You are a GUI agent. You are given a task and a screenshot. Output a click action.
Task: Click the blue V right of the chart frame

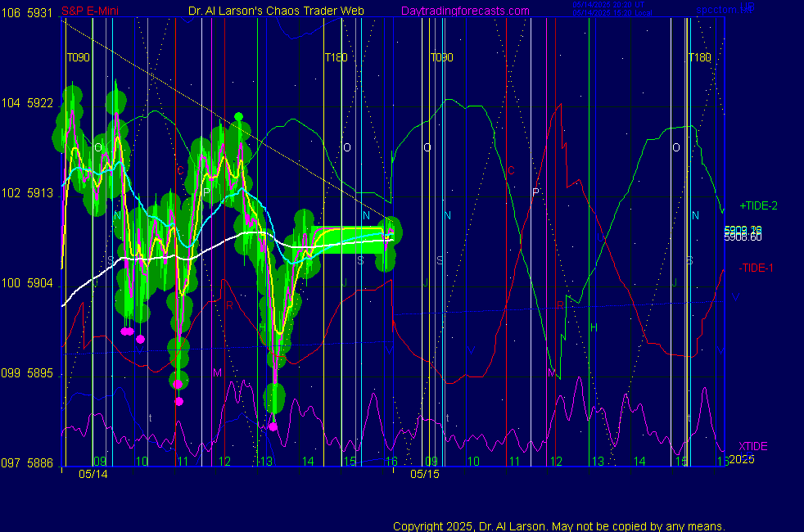[735, 297]
